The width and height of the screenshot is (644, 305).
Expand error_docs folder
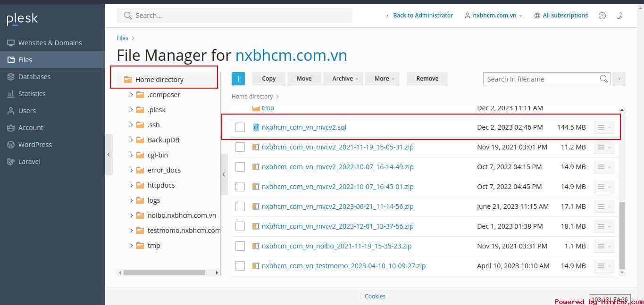[x=131, y=170]
